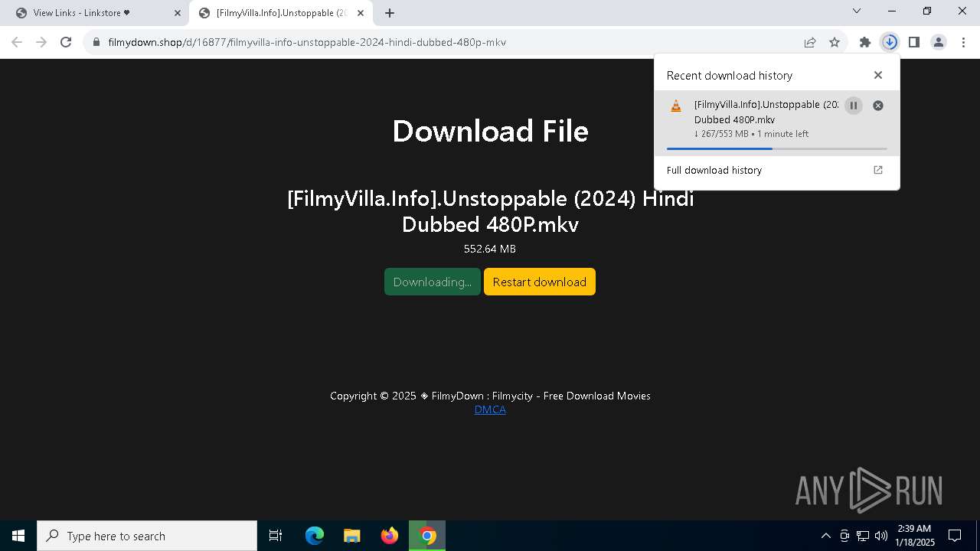Open a new tab
The image size is (980, 551).
[x=390, y=13]
